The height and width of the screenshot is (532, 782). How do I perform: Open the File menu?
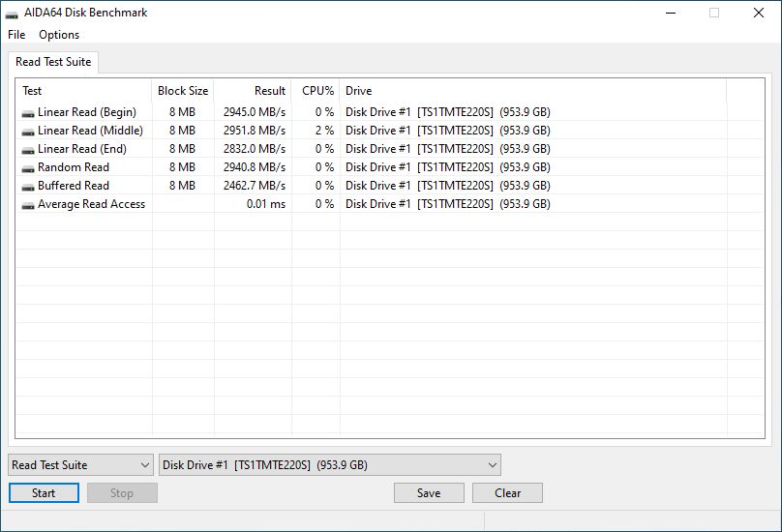(16, 35)
